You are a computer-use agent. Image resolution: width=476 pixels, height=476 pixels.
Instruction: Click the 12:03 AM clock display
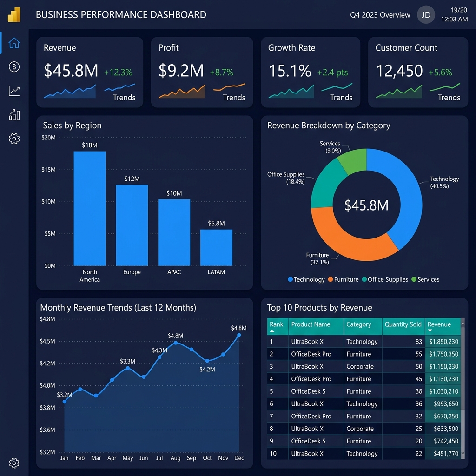tap(454, 19)
